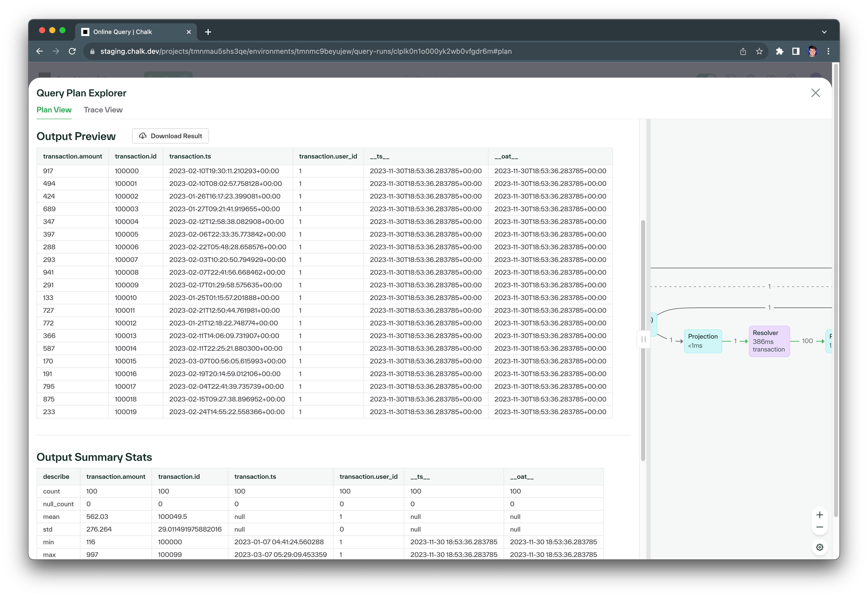Bookmark this page with star icon

[759, 51]
